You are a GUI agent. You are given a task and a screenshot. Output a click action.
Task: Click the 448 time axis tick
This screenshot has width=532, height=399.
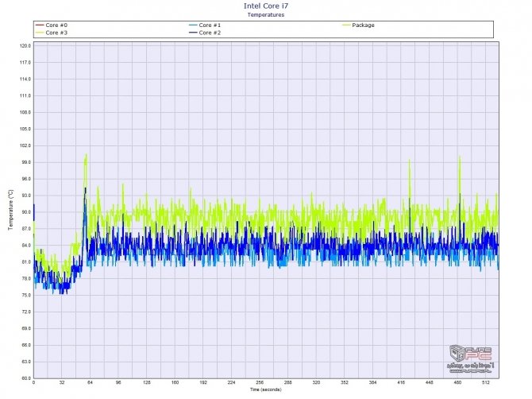click(x=430, y=382)
